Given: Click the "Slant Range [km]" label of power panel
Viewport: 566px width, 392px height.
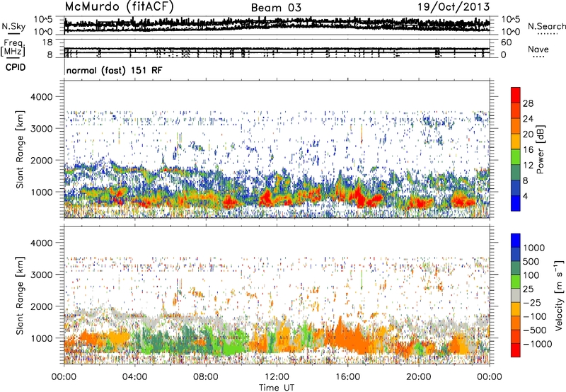Looking at the screenshot, I should pyautogui.click(x=20, y=149).
